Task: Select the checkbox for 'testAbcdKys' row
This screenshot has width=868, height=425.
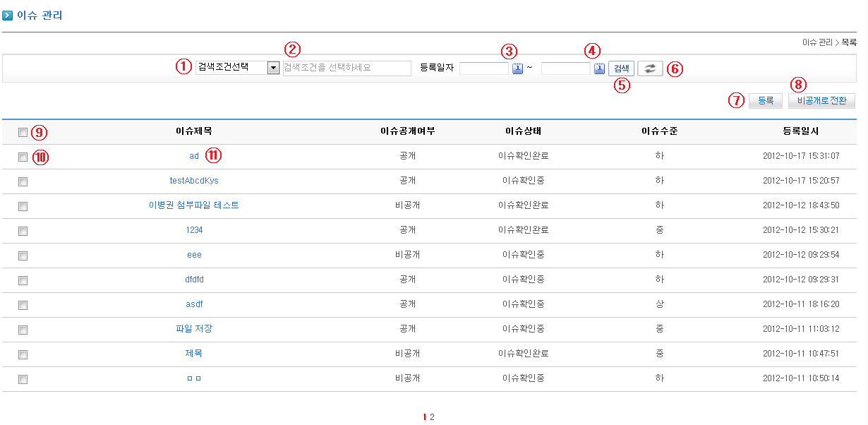Action: point(23,181)
